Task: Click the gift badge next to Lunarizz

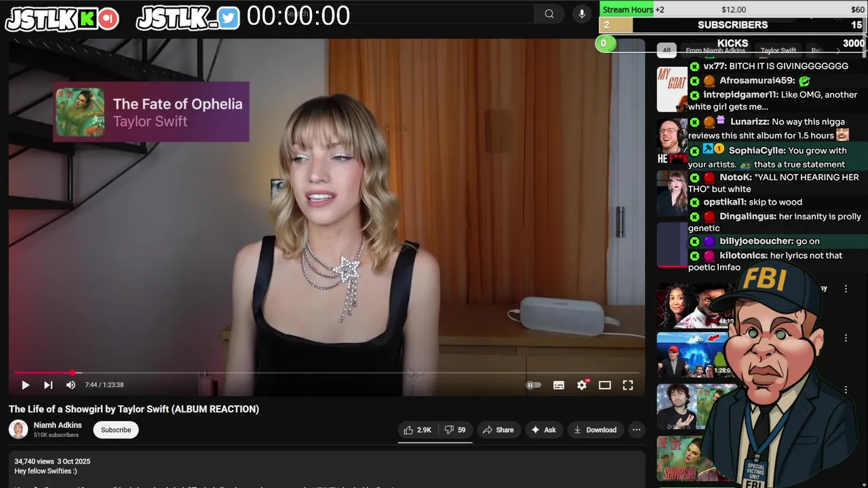Action: [x=721, y=121]
